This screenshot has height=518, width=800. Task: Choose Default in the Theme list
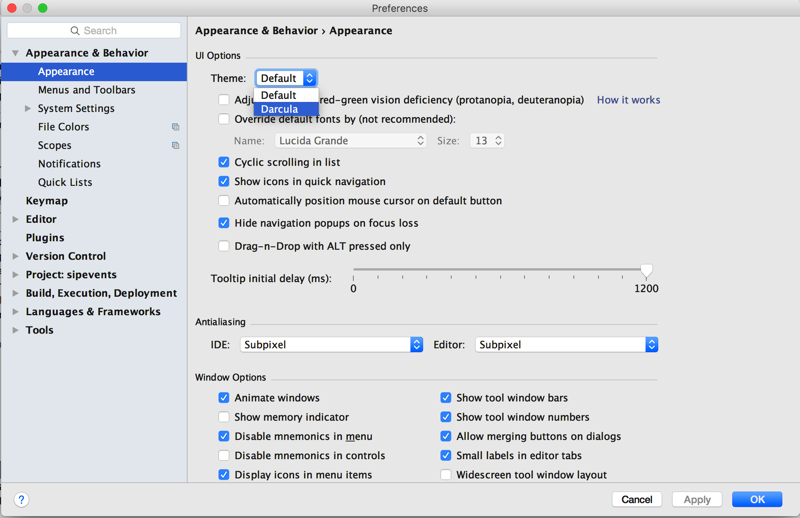[279, 95]
